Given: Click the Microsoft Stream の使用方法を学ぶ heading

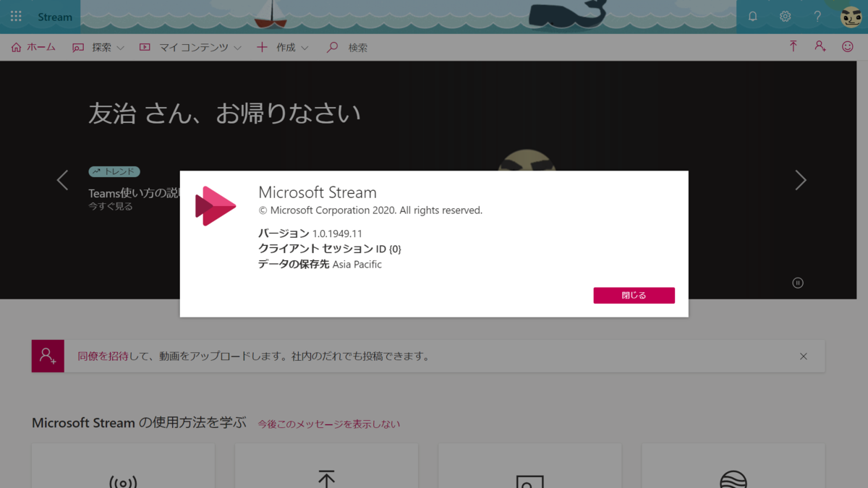Looking at the screenshot, I should pos(139,423).
